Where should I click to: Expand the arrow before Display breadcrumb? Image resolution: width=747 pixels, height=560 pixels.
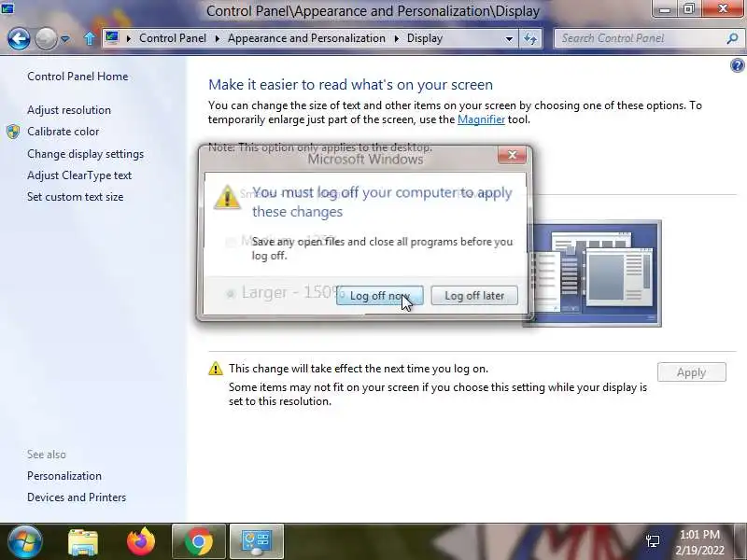tap(396, 38)
